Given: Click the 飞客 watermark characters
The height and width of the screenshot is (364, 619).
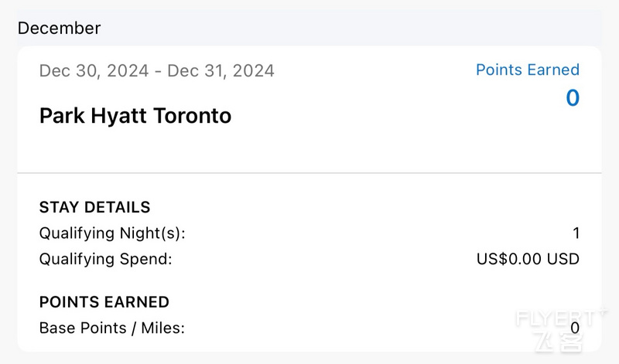Looking at the screenshot, I should coord(559,342).
